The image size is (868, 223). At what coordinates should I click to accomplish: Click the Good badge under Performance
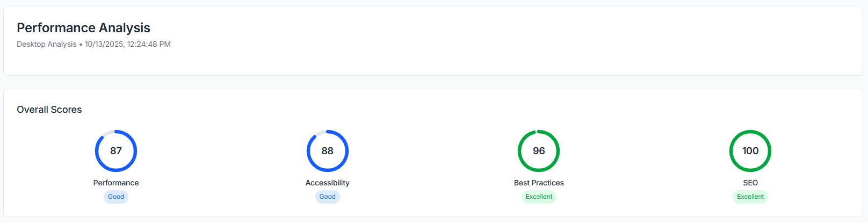pos(116,197)
